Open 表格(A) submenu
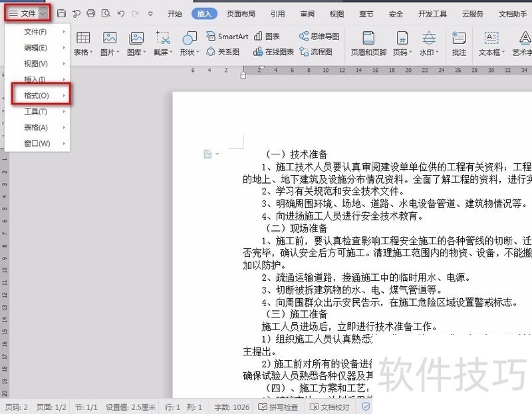This screenshot has width=532, height=414. [x=37, y=128]
